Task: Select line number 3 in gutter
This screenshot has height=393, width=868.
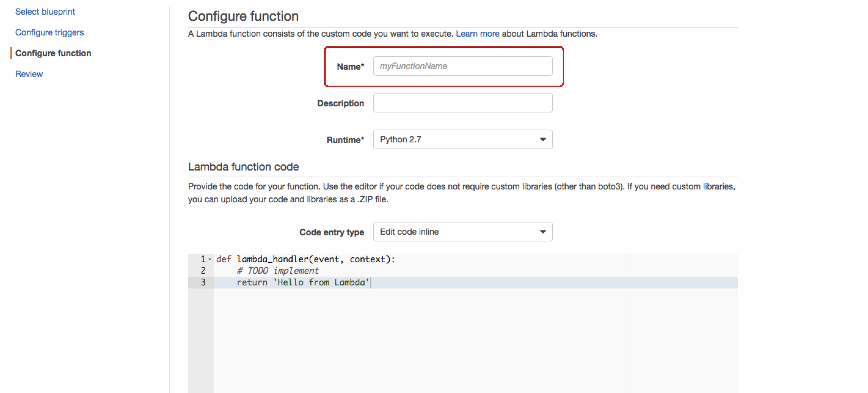Action: coord(203,282)
